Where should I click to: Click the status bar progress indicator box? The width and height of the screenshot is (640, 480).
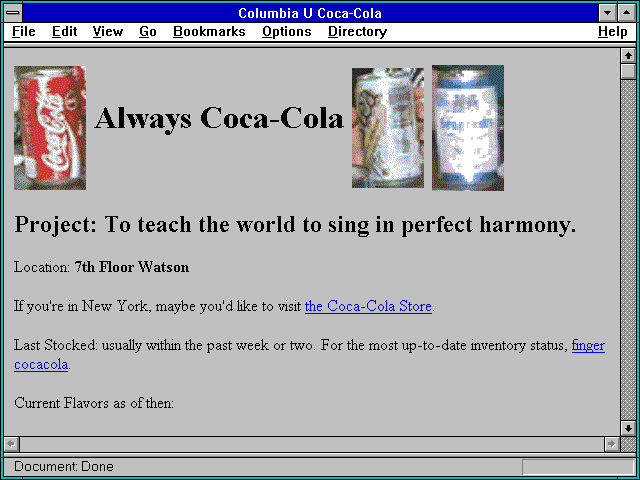(578, 467)
